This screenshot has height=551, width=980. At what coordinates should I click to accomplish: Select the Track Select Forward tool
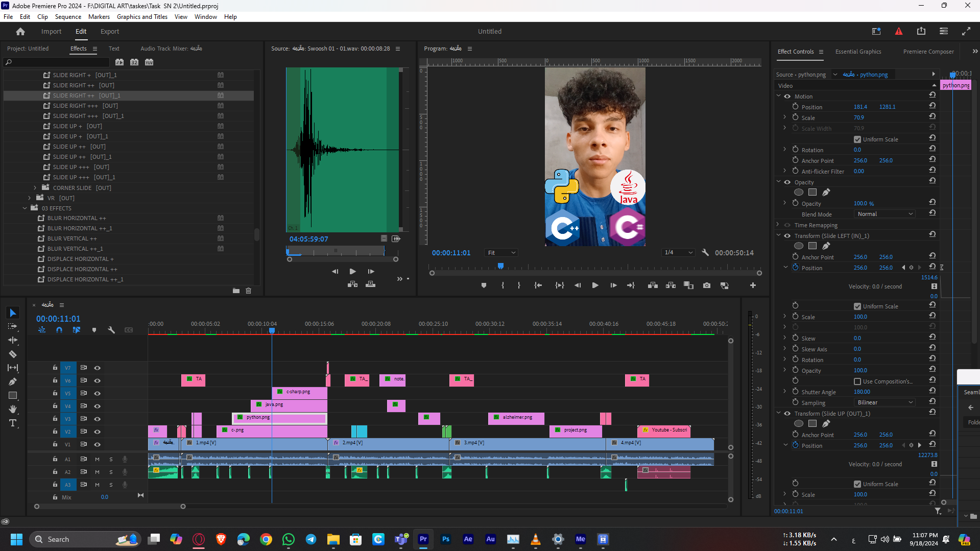[13, 326]
